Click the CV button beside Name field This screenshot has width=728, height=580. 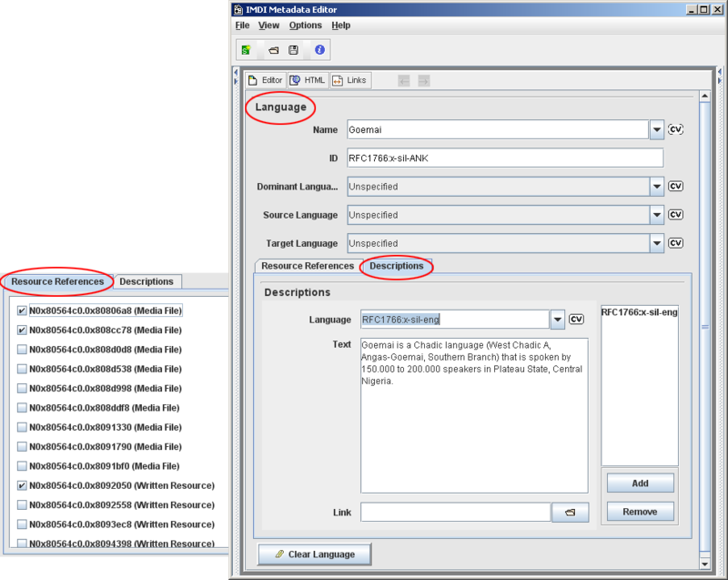pyautogui.click(x=675, y=129)
